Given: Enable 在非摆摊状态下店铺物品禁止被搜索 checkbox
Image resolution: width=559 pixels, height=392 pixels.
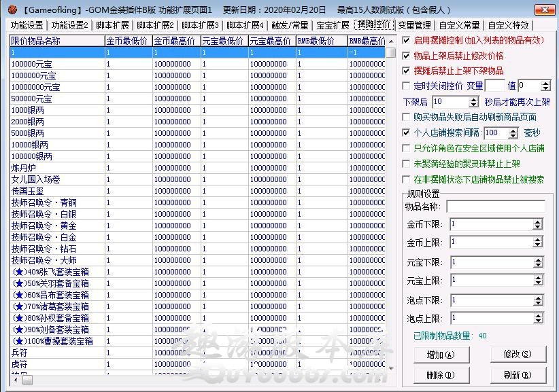Looking at the screenshot, I should 406,179.
